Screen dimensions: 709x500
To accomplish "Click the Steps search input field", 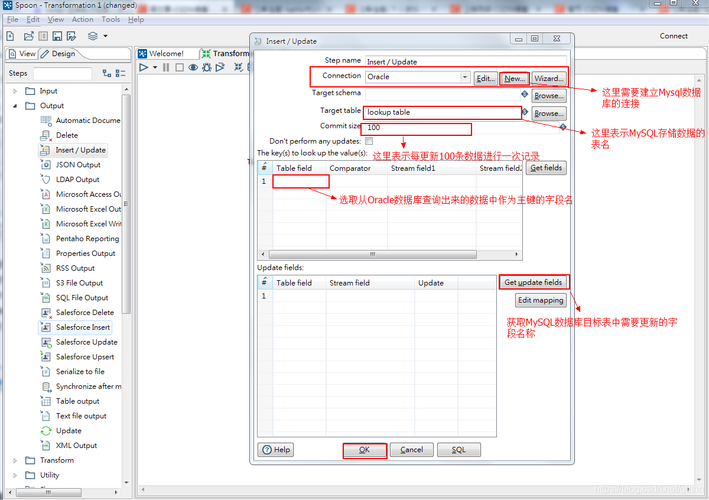I will point(62,73).
